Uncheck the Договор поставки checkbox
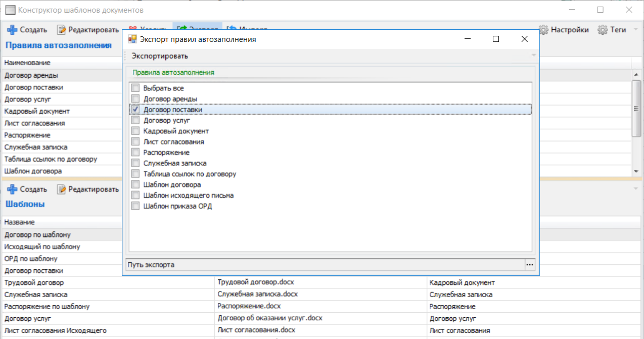 [x=135, y=110]
